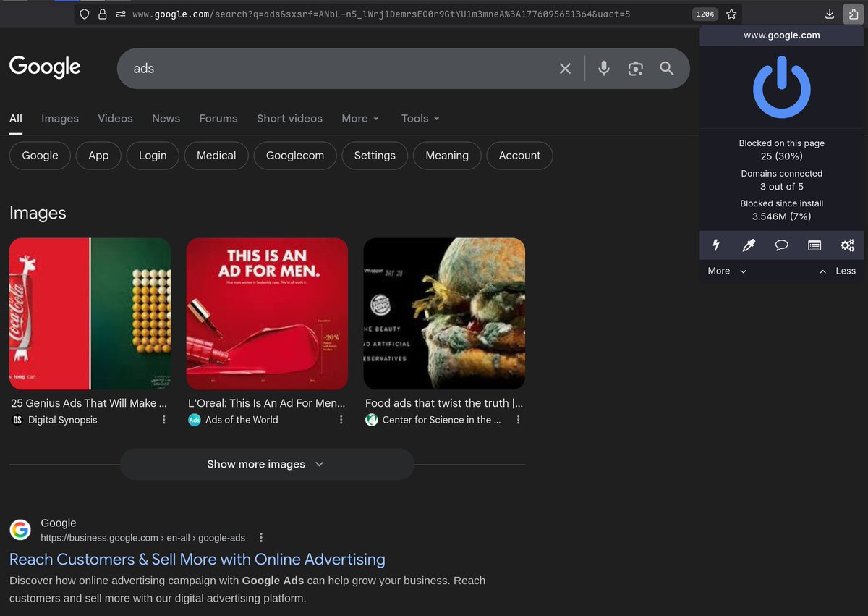Image resolution: width=868 pixels, height=616 pixels.
Task: Click the extensions toolbar button
Action: click(x=854, y=14)
